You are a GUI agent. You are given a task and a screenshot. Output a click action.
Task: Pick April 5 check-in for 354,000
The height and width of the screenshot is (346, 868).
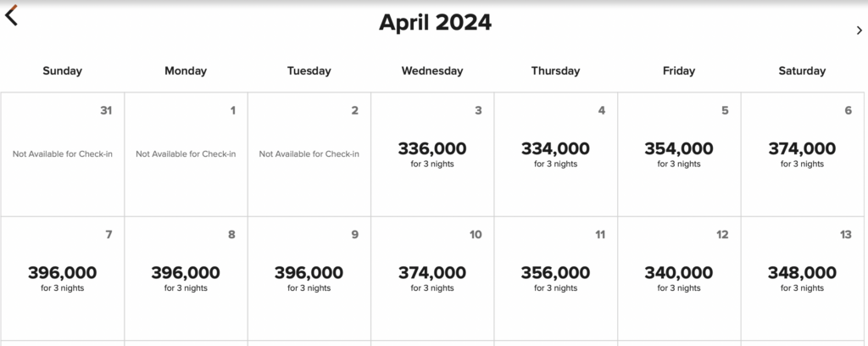pyautogui.click(x=679, y=153)
